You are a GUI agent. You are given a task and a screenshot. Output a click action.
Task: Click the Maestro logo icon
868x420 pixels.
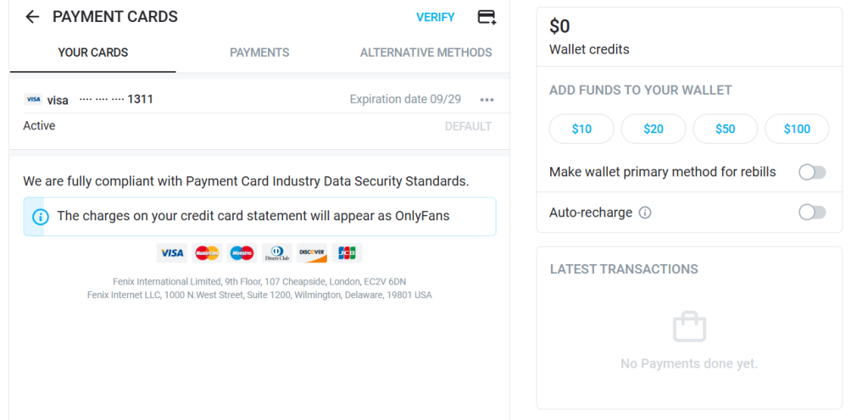(x=242, y=253)
